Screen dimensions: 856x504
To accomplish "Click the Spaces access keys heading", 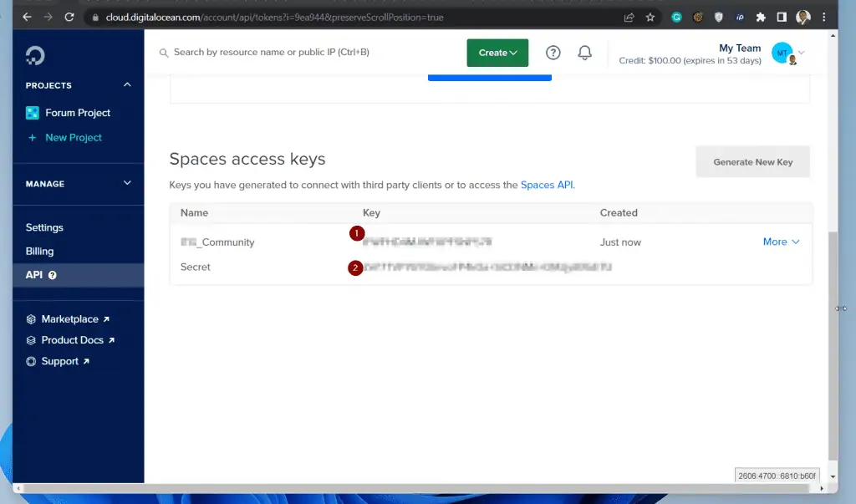I will [x=247, y=159].
